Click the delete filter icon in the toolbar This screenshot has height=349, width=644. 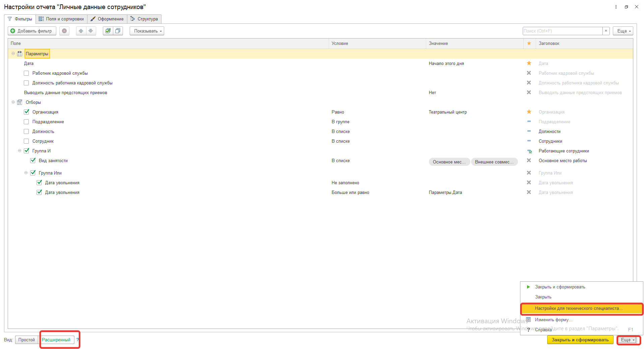[x=64, y=31]
